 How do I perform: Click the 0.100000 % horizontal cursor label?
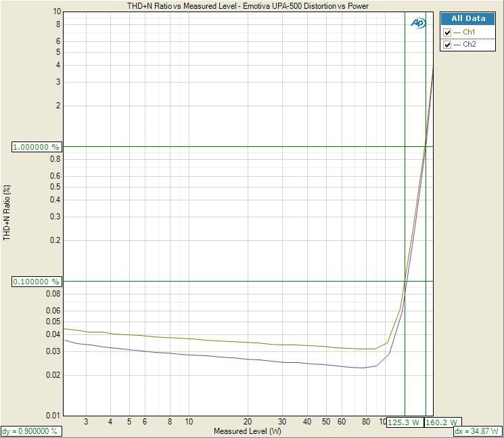pyautogui.click(x=37, y=282)
